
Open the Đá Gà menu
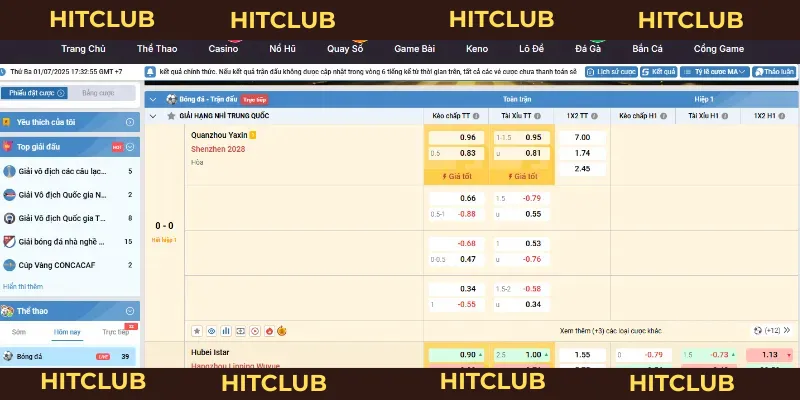pyautogui.click(x=588, y=49)
